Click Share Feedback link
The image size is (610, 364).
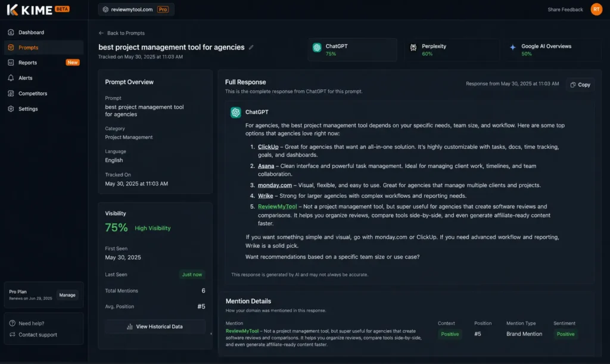(565, 10)
